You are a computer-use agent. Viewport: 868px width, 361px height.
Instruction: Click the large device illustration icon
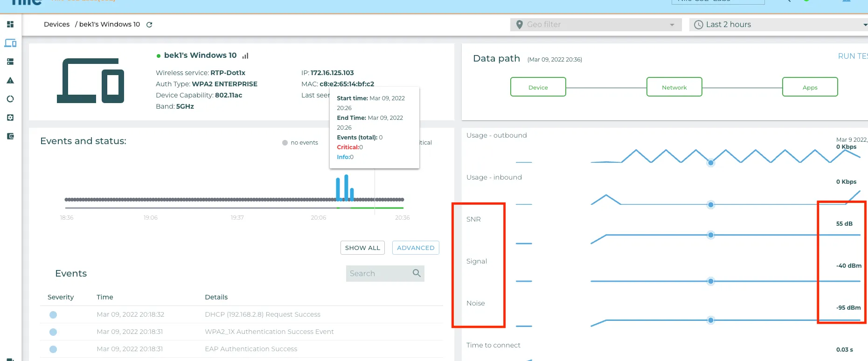[x=90, y=81]
